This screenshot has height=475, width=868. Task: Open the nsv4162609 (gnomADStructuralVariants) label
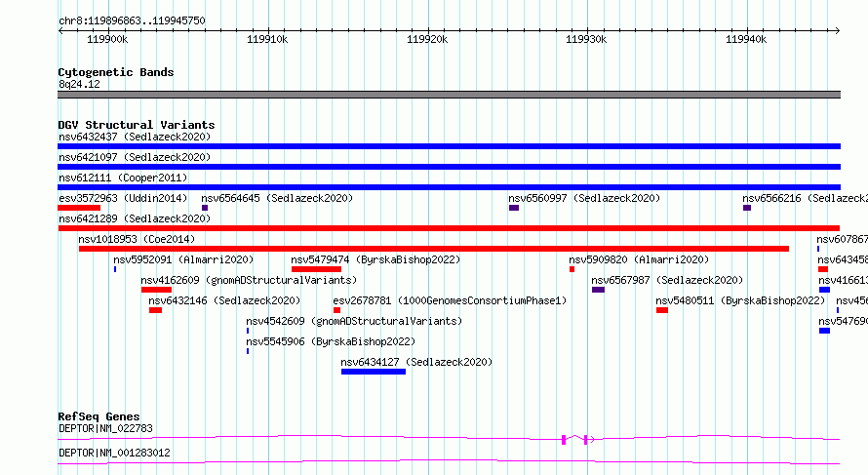(x=249, y=280)
